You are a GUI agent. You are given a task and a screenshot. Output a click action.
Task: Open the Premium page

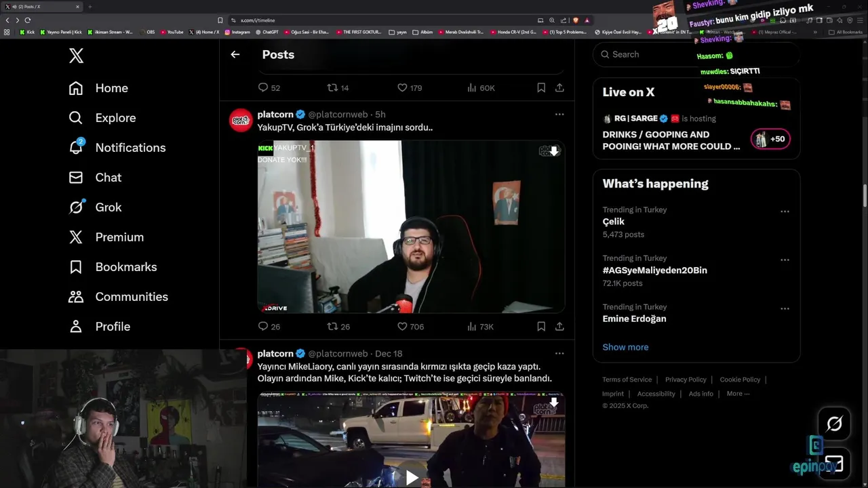pyautogui.click(x=106, y=237)
